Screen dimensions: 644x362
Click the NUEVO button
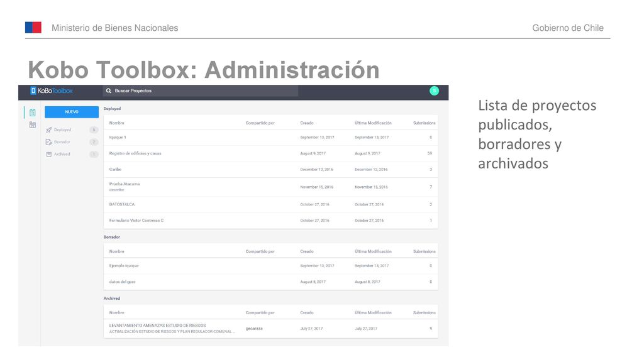(72, 112)
